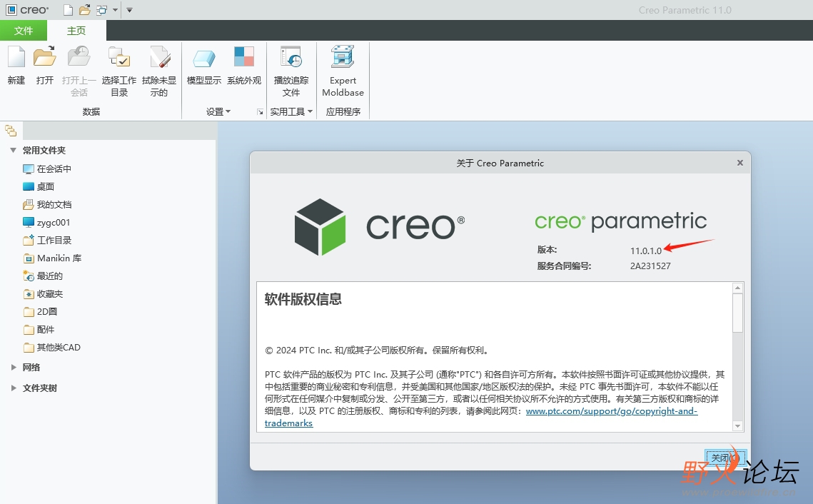The image size is (813, 504).
Task: Open 我的文档 folder
Action: click(x=47, y=205)
